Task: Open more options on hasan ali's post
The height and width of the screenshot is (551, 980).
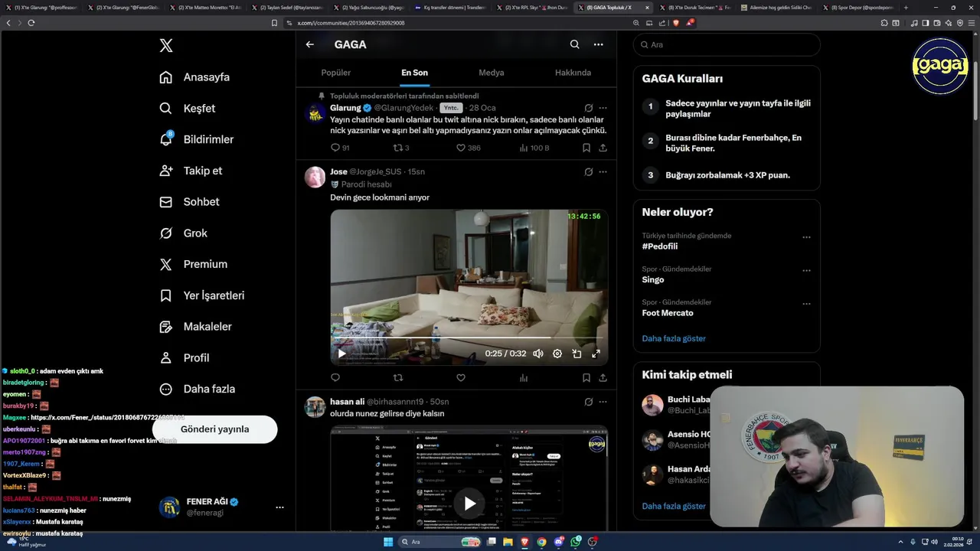Action: (x=603, y=402)
